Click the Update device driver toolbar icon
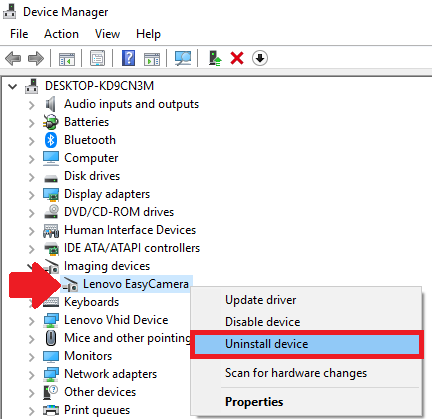This screenshot has height=419, width=433. (x=215, y=58)
